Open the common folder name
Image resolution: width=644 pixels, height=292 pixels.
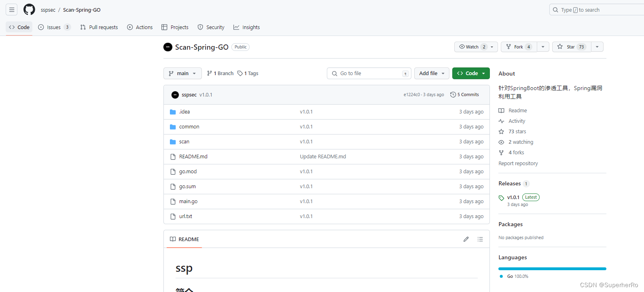click(x=189, y=127)
